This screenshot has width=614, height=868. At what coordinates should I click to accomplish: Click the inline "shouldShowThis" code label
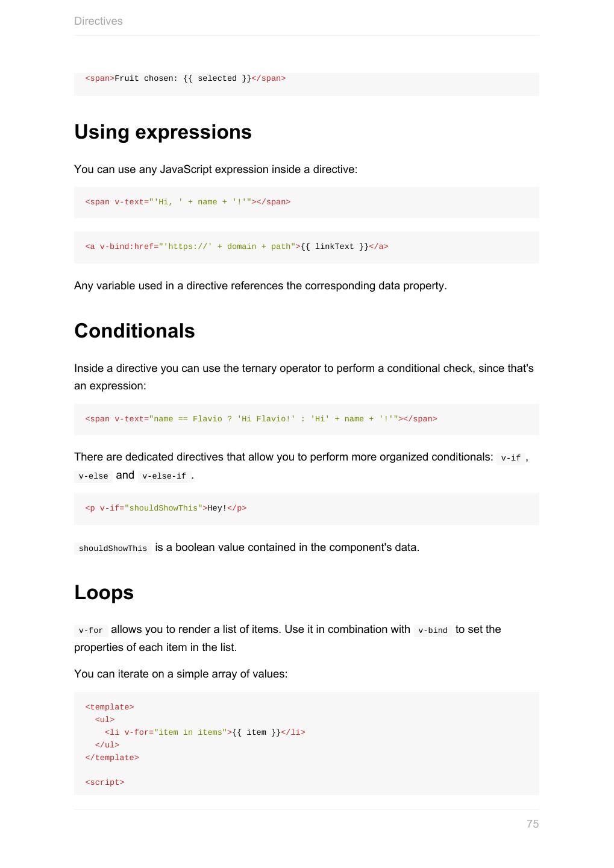(x=113, y=549)
